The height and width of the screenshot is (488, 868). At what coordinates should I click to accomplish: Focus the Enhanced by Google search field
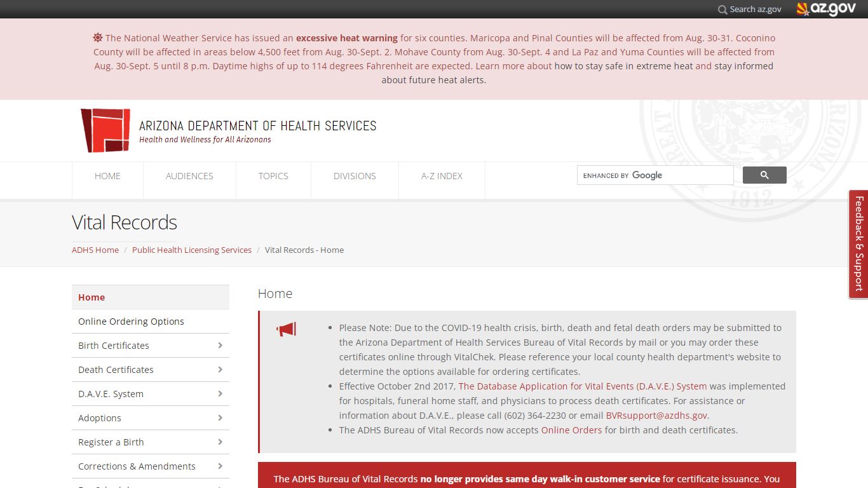point(655,175)
